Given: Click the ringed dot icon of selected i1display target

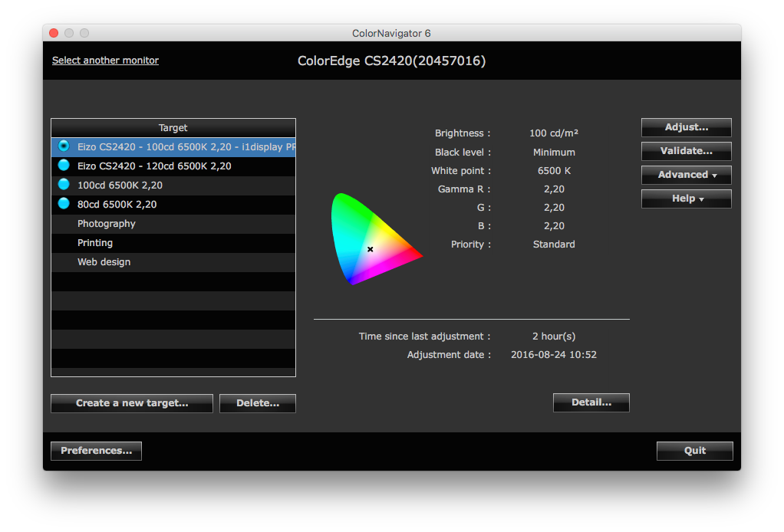Looking at the screenshot, I should (64, 146).
